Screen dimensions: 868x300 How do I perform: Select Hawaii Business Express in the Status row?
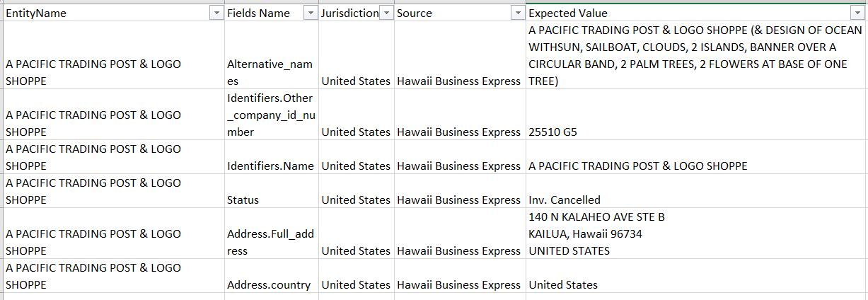pos(458,200)
